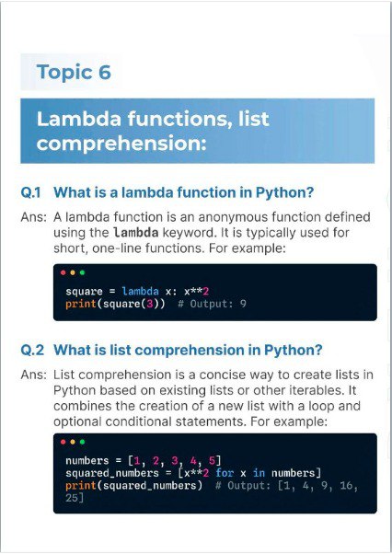
Task: Click the red dot in second code block
Action: click(x=63, y=442)
